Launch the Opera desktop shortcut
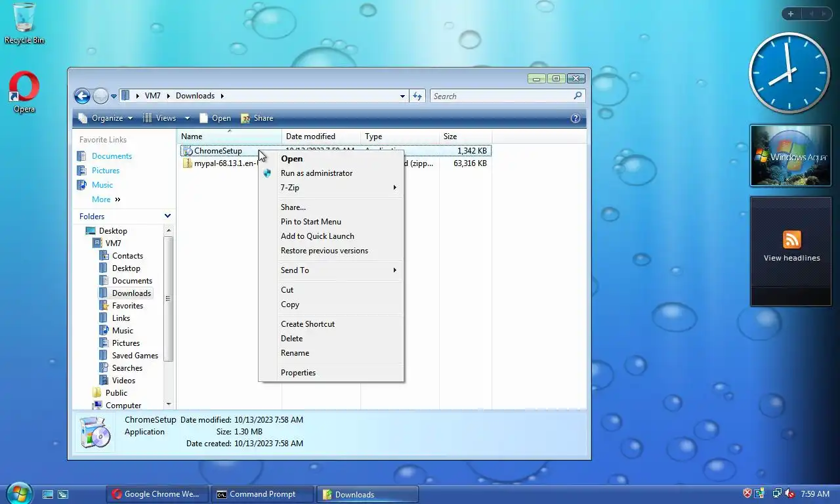This screenshot has width=840, height=504. click(x=24, y=92)
